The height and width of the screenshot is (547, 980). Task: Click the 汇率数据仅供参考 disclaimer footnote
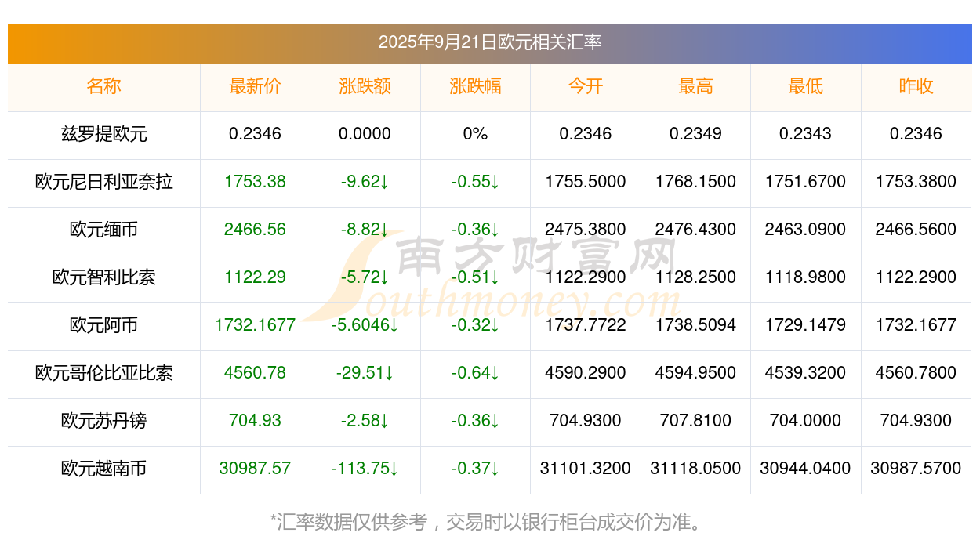pyautogui.click(x=489, y=521)
